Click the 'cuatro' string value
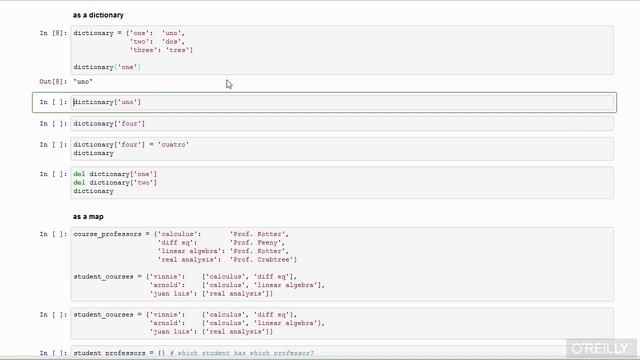This screenshot has height=360, width=640. pos(173,144)
